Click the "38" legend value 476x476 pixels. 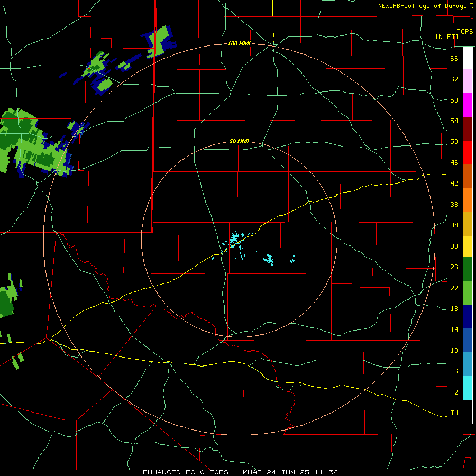click(454, 204)
